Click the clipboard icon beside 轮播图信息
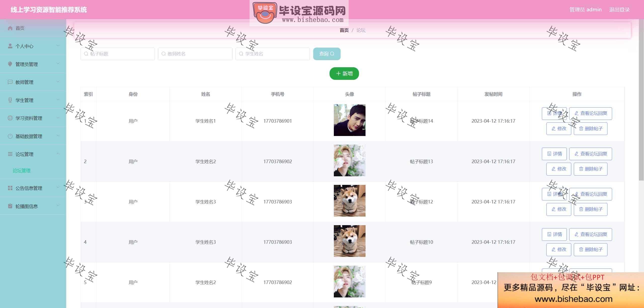644x308 pixels. pyautogui.click(x=10, y=206)
